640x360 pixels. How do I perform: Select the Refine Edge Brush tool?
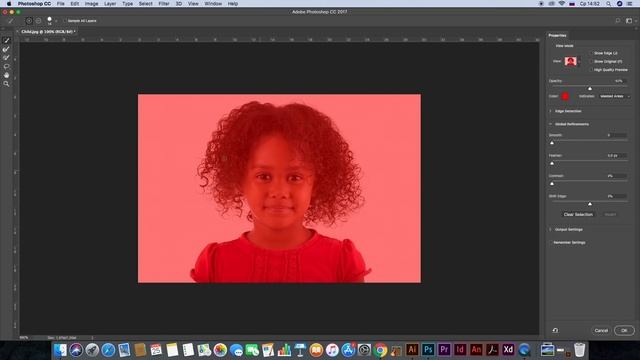point(6,49)
